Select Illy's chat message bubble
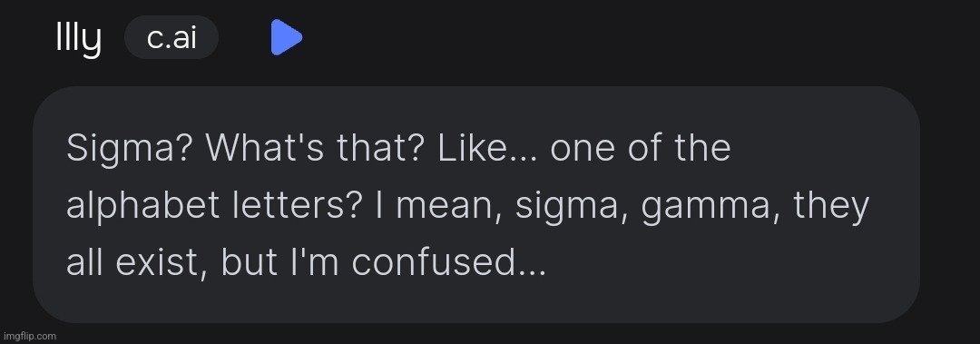The height and width of the screenshot is (344, 980). (x=476, y=204)
